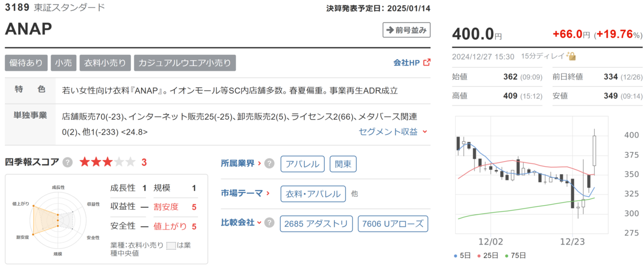This screenshot has height=266, width=644.
Task: Click the 決算発表予定日 date text
Action: 378,8
